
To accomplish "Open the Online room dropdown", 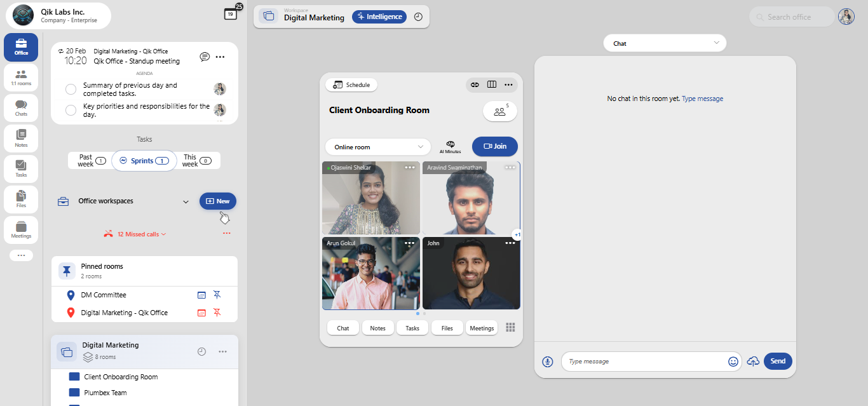I will (x=378, y=147).
